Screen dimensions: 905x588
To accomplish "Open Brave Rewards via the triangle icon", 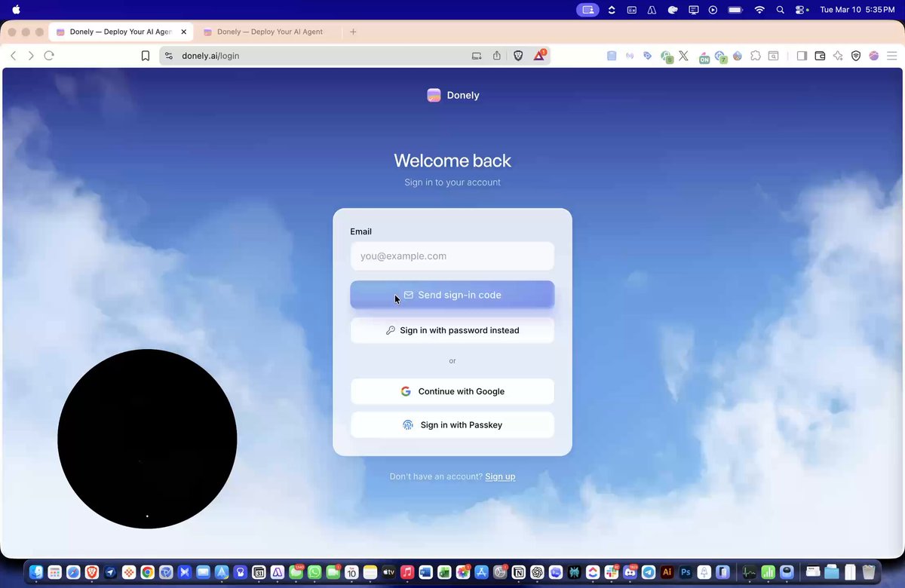I will click(540, 56).
